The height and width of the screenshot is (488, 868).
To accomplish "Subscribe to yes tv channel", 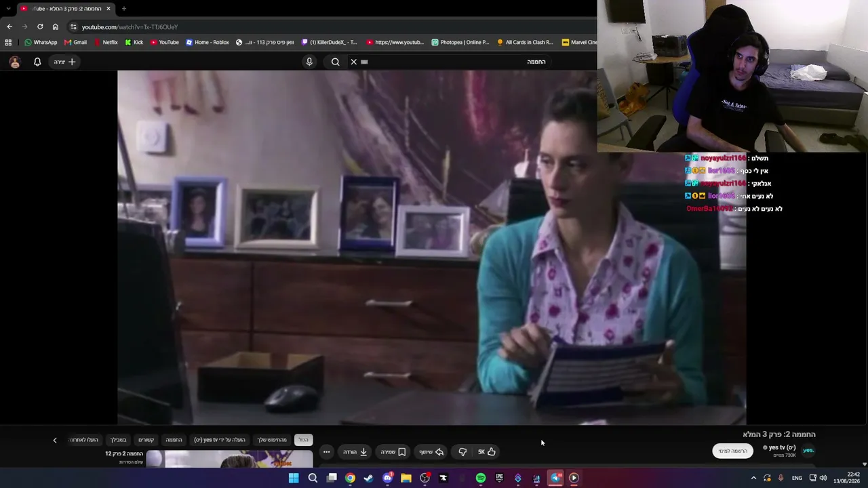I will [x=732, y=451].
